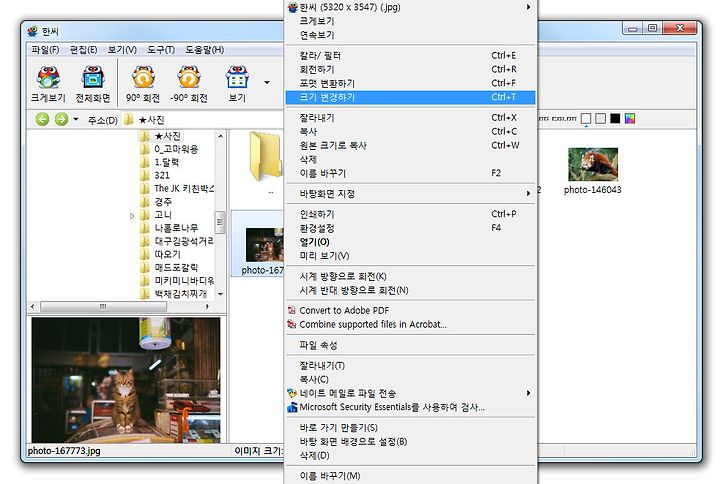The image size is (720, 484).
Task: Select the 대구김광석거리 folder
Action: (184, 241)
